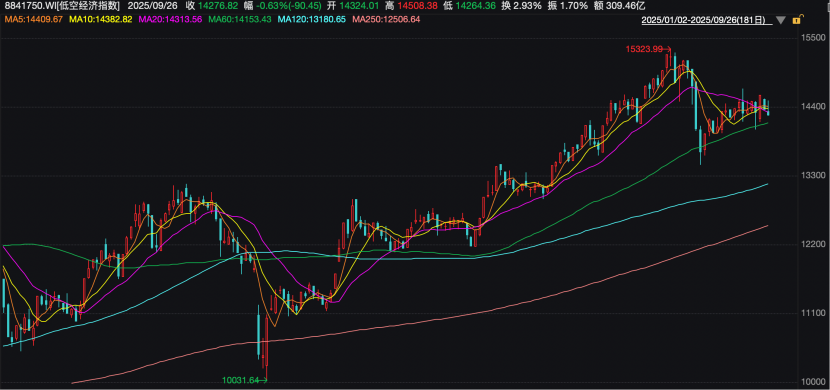Viewport: 830px width, 390px height.
Task: Expand the date range dropdown triangle
Action: [781, 21]
